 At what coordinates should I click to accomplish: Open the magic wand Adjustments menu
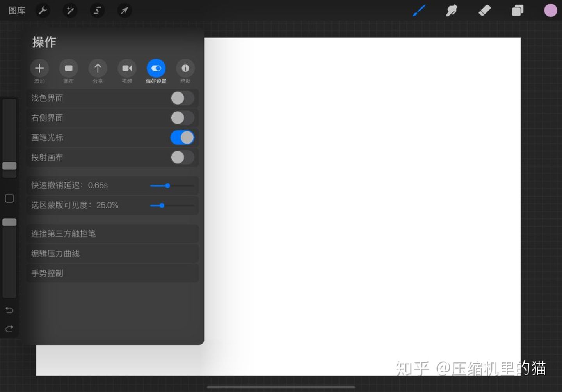pyautogui.click(x=70, y=11)
